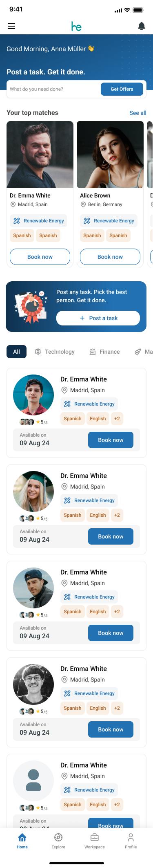Select the Technology category chip
This screenshot has height=868, width=153.
tap(55, 352)
